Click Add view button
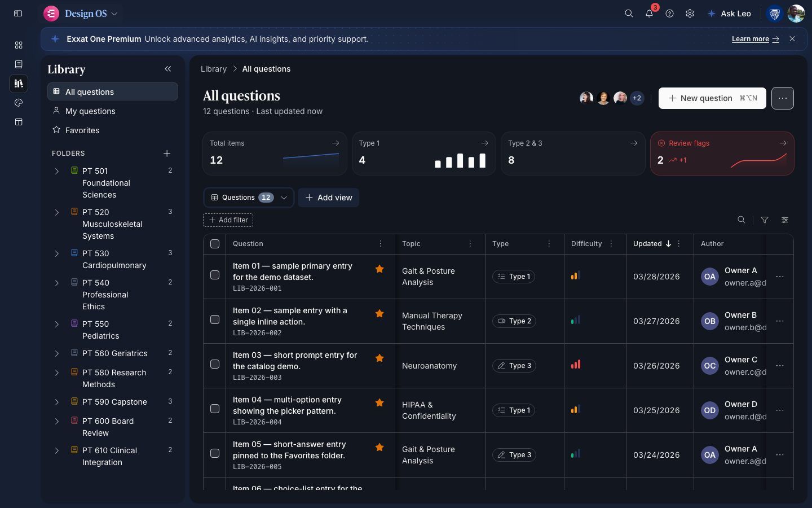812x508 pixels. coord(329,198)
